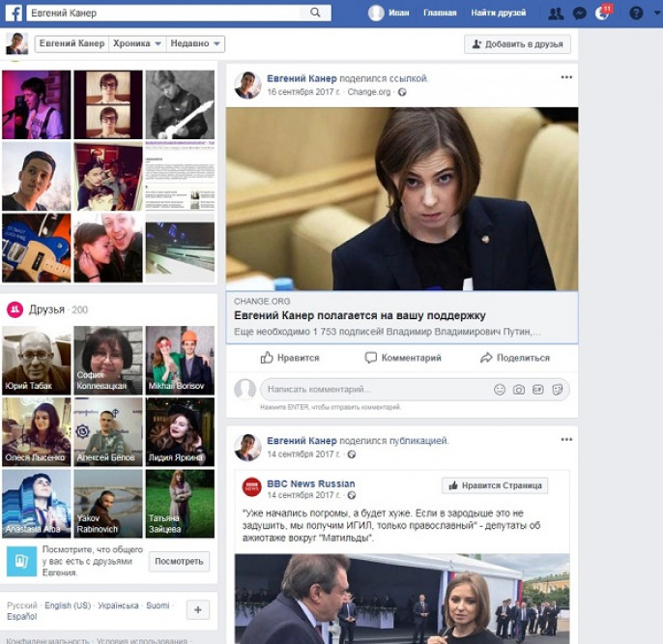Open options ellipsis on BBC shared post
663x644 pixels.
[x=566, y=440]
